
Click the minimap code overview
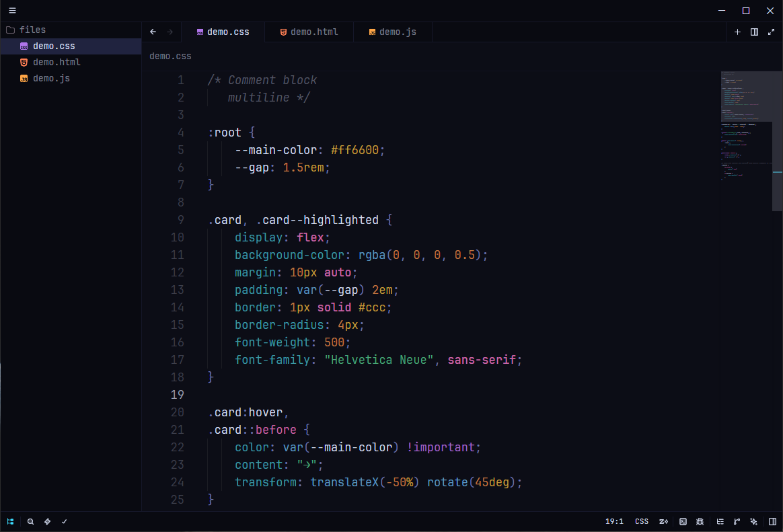click(x=747, y=126)
